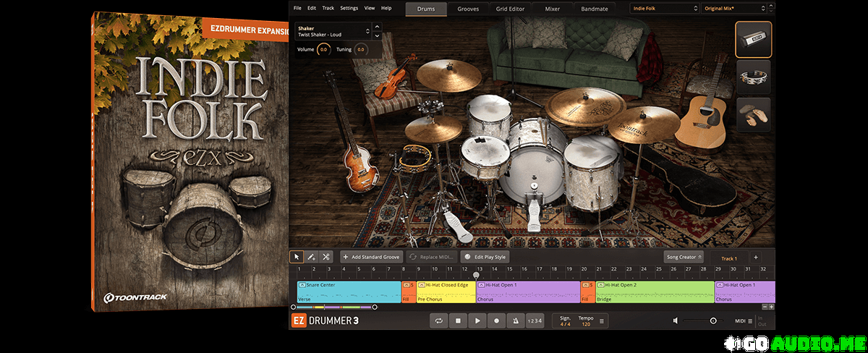This screenshot has width=868, height=353.
Task: Click the time signature 4/4 value
Action: point(565,324)
